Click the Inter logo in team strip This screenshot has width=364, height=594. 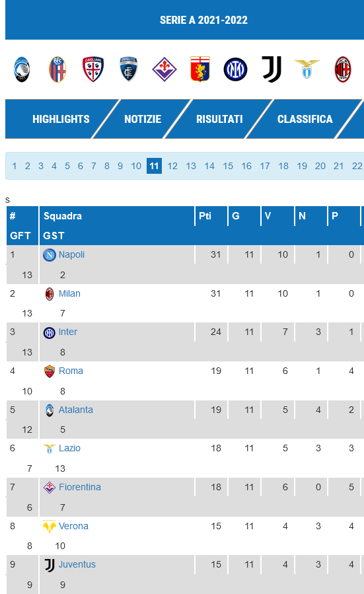236,69
